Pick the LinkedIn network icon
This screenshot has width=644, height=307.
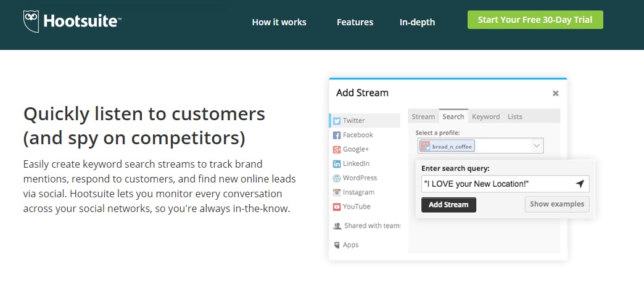coord(337,164)
